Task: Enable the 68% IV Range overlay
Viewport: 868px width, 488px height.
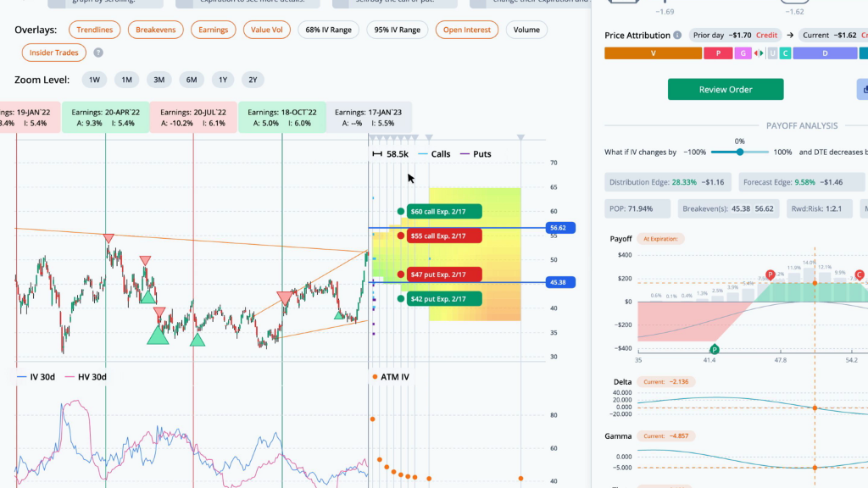Action: tap(328, 30)
